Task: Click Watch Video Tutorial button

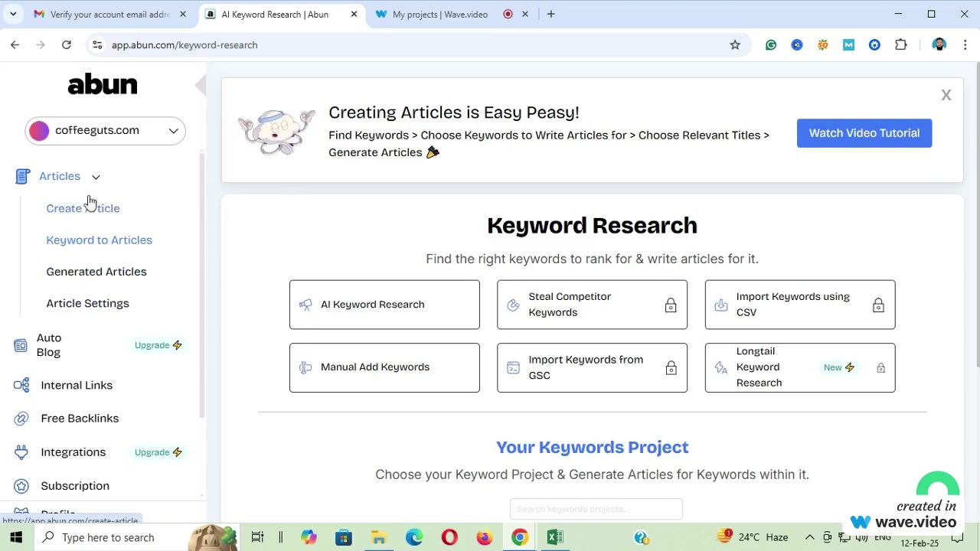Action: (x=864, y=133)
